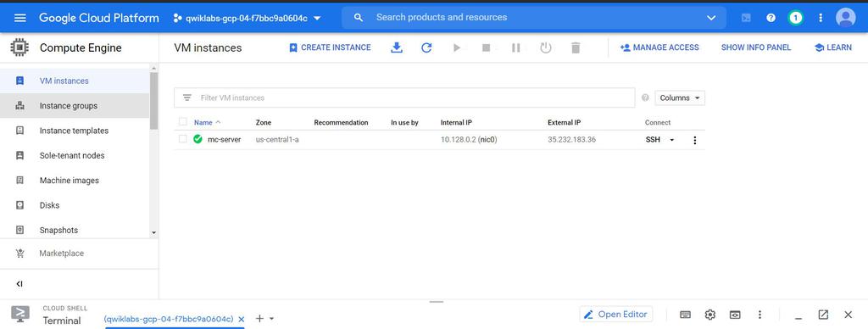Open Cloud Shell settings gear
This screenshot has width=868, height=329.
click(x=710, y=315)
